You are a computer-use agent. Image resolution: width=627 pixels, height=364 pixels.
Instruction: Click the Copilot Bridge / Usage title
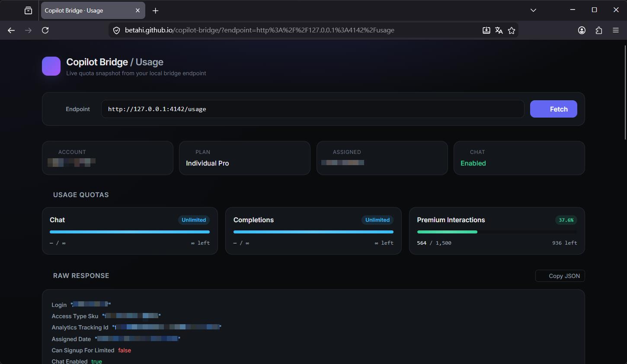[x=115, y=62]
